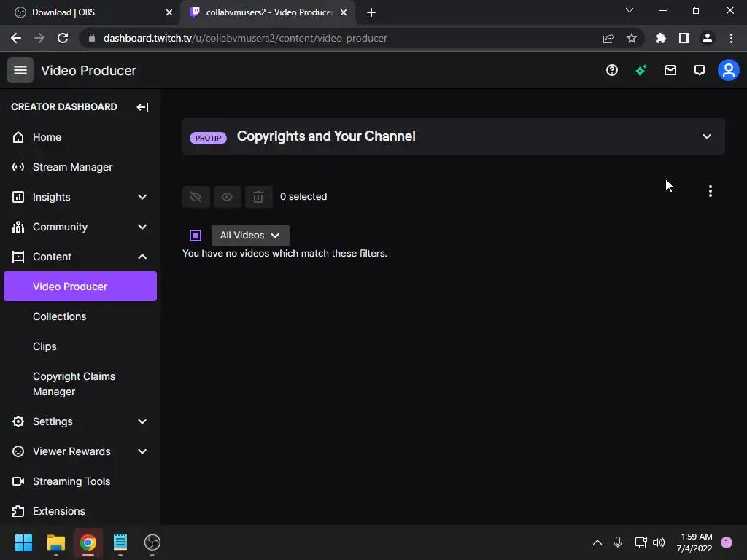Toggle the select all videos checkbox
This screenshot has width=747, height=560.
click(x=196, y=236)
